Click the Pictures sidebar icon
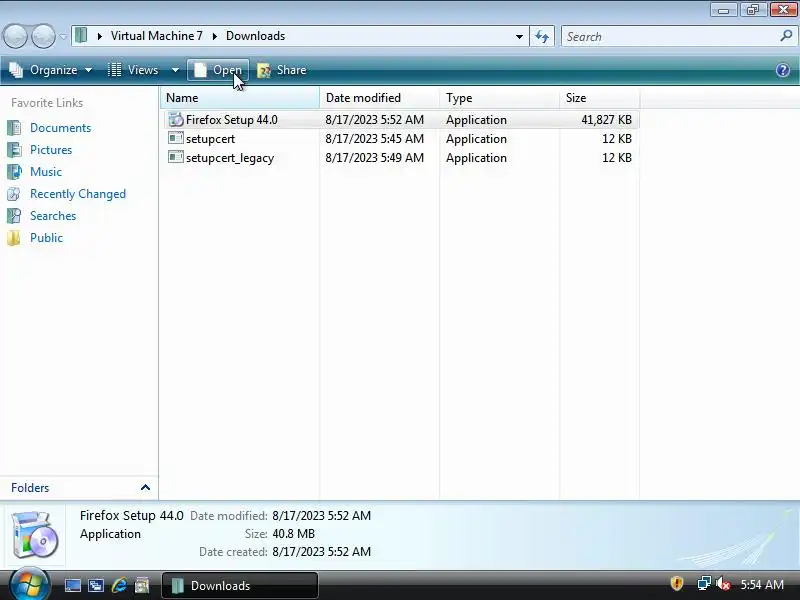 coord(14,149)
